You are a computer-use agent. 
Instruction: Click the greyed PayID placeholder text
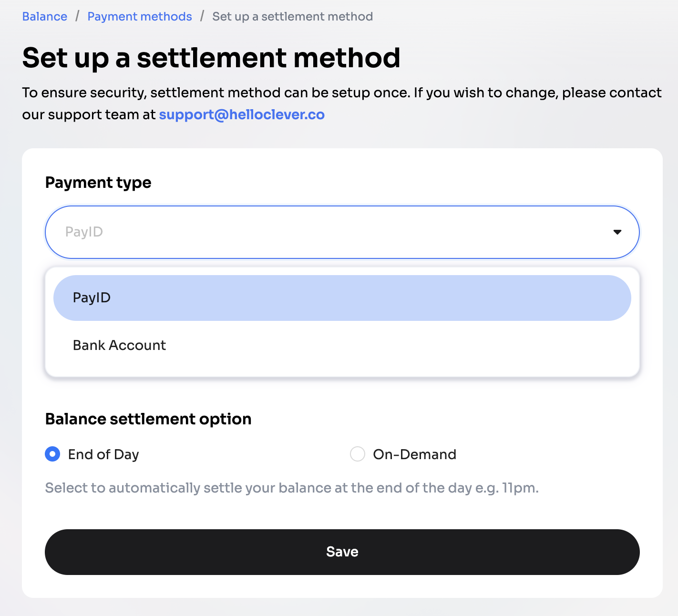coord(84,232)
